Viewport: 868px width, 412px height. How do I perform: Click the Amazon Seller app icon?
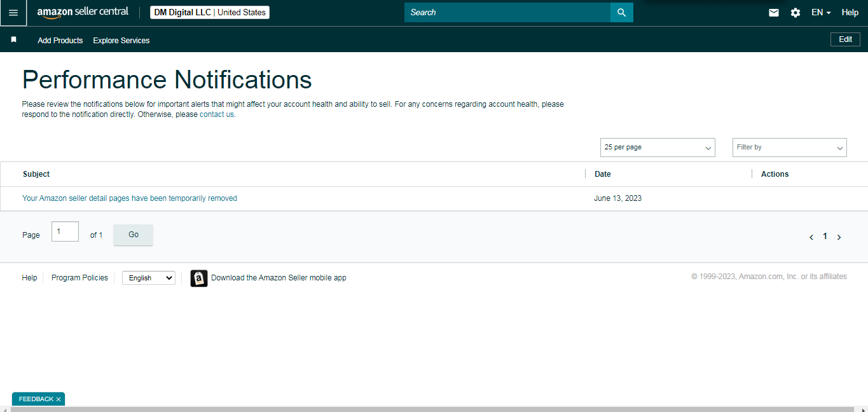click(x=199, y=278)
